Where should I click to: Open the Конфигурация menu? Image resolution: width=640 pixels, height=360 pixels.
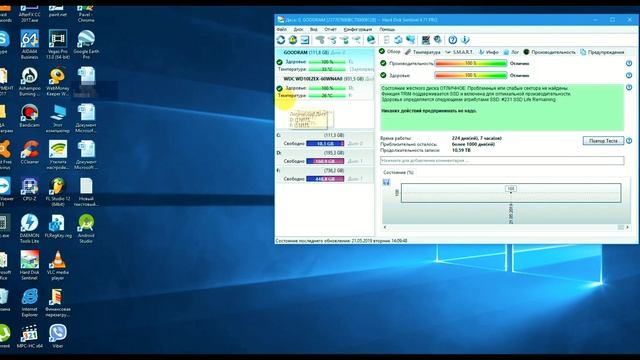point(358,29)
